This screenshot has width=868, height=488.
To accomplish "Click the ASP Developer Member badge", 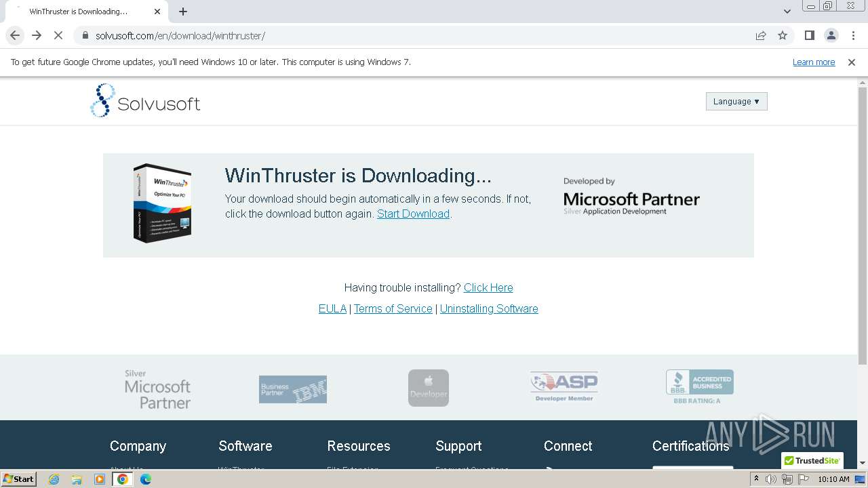I will point(564,387).
